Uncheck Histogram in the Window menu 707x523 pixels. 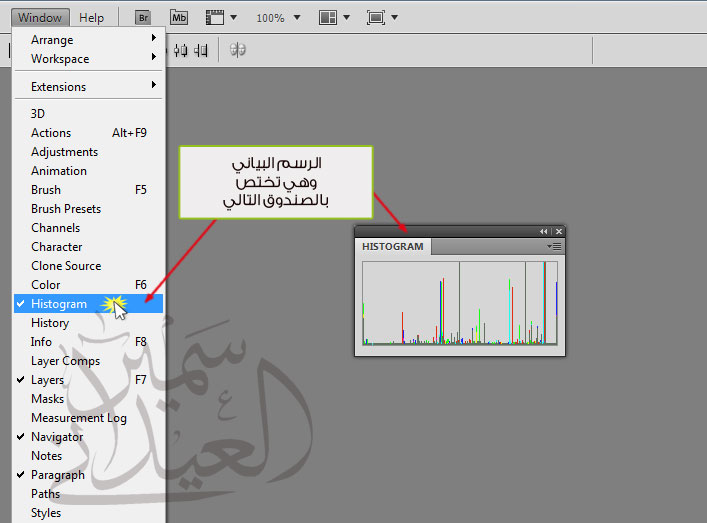[x=59, y=304]
